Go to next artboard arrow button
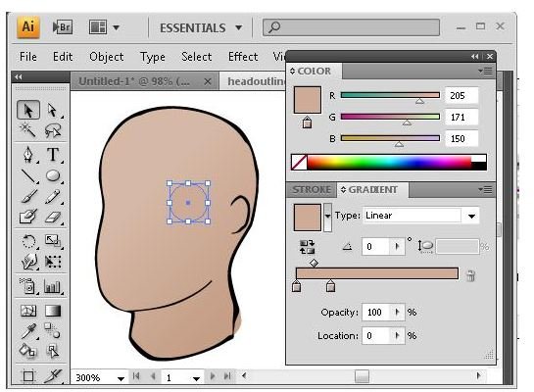 click(213, 376)
